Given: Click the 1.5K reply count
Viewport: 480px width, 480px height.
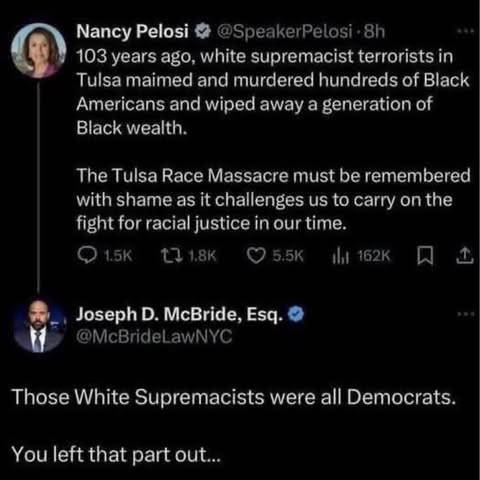Looking at the screenshot, I should point(118,256).
